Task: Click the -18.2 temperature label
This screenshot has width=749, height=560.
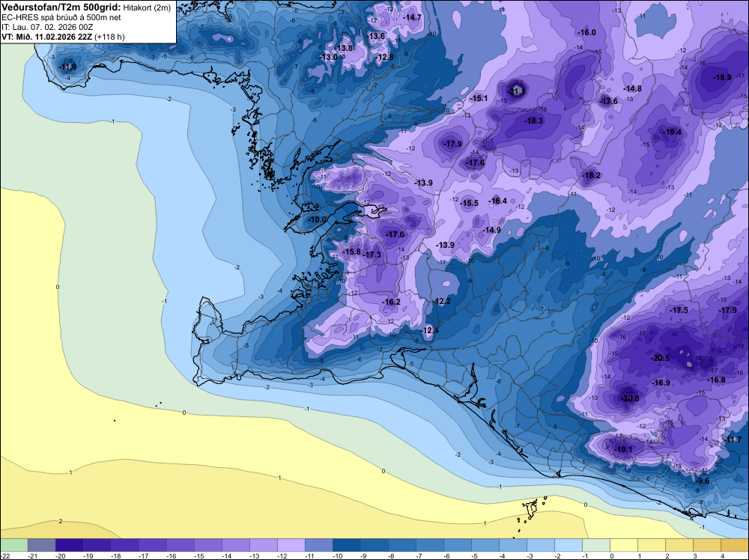Action: pyautogui.click(x=592, y=175)
